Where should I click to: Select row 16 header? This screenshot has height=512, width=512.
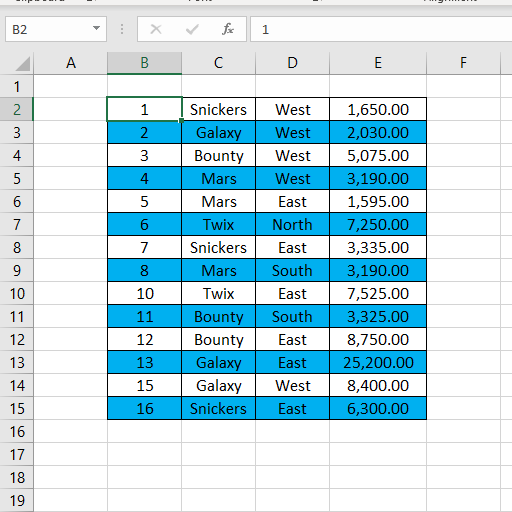(x=17, y=431)
